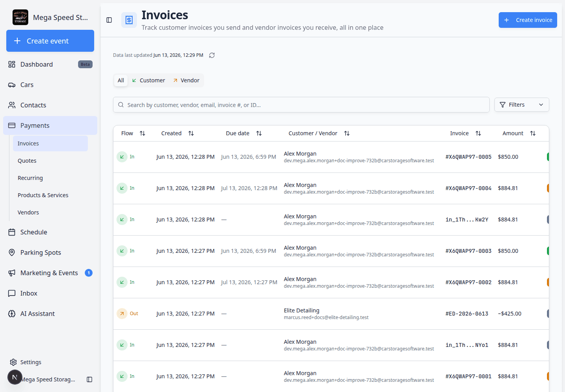Click the N user avatar
565x392 pixels.
[x=15, y=377]
